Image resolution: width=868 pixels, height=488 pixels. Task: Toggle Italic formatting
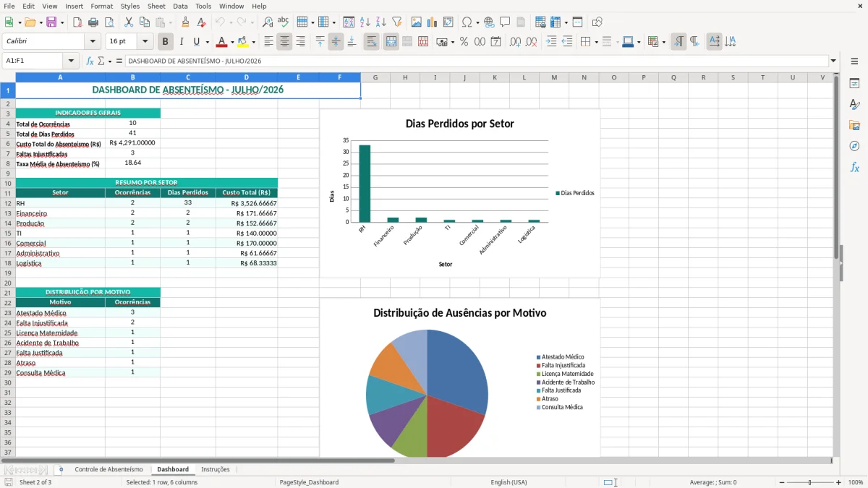coord(182,42)
